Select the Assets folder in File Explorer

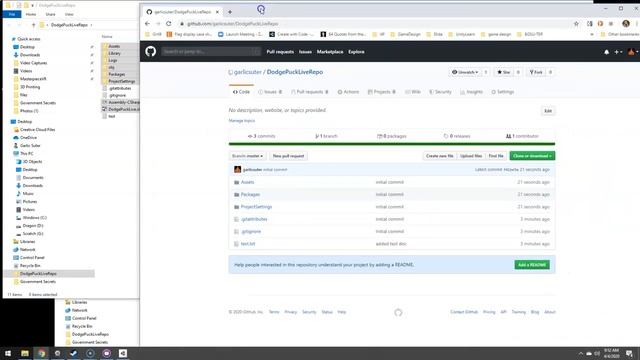pyautogui.click(x=114, y=46)
